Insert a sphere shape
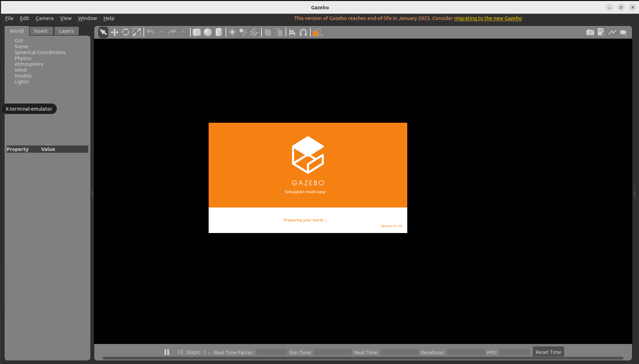Viewport: 639px width, 364px height. (x=208, y=32)
